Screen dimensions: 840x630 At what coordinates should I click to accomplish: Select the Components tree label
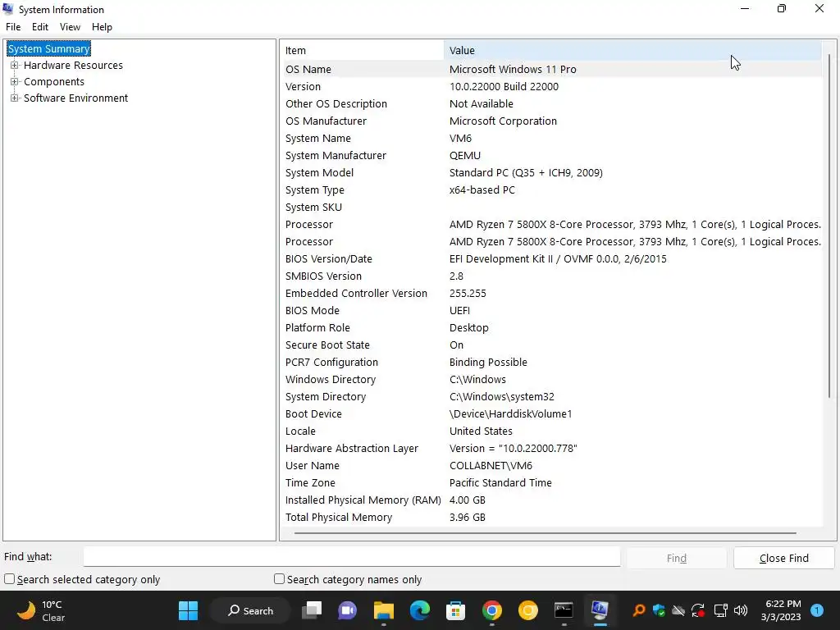tap(54, 81)
